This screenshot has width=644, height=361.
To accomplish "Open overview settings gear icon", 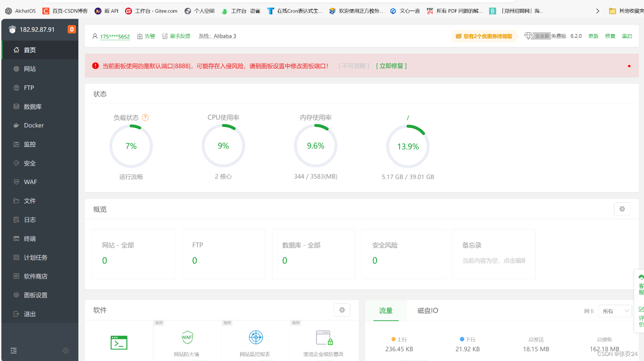I will 622,209.
